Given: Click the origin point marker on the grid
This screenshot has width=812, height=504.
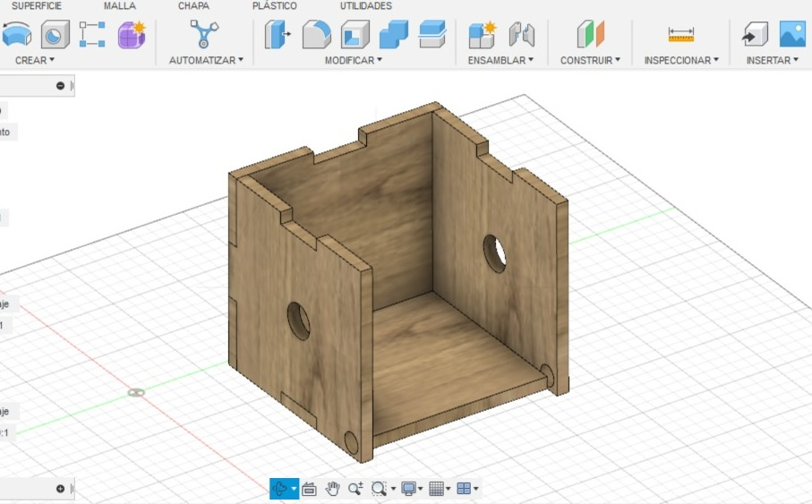Looking at the screenshot, I should [x=136, y=393].
